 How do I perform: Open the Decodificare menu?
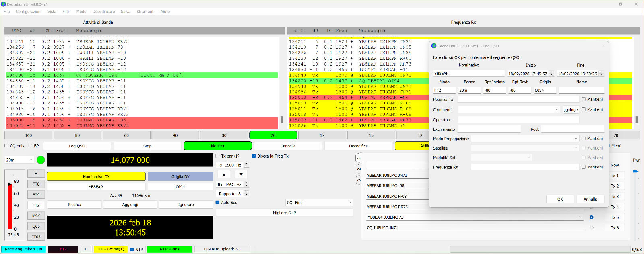pos(103,12)
